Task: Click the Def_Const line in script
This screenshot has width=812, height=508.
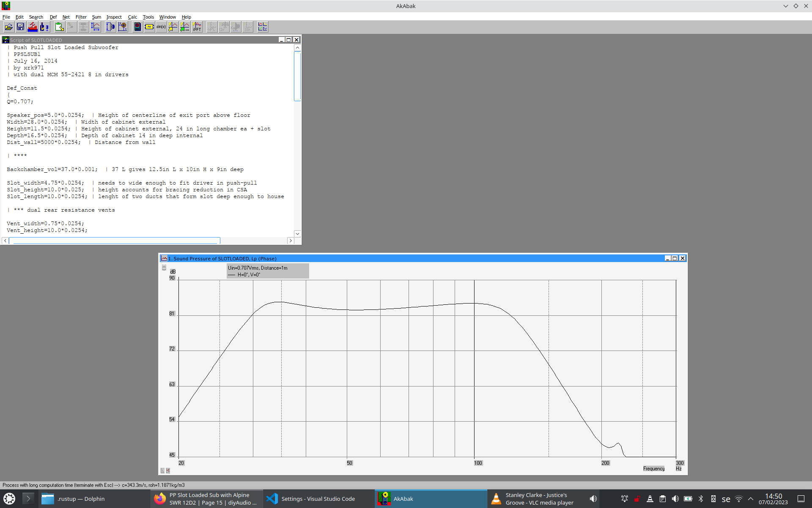Action: tap(22, 88)
